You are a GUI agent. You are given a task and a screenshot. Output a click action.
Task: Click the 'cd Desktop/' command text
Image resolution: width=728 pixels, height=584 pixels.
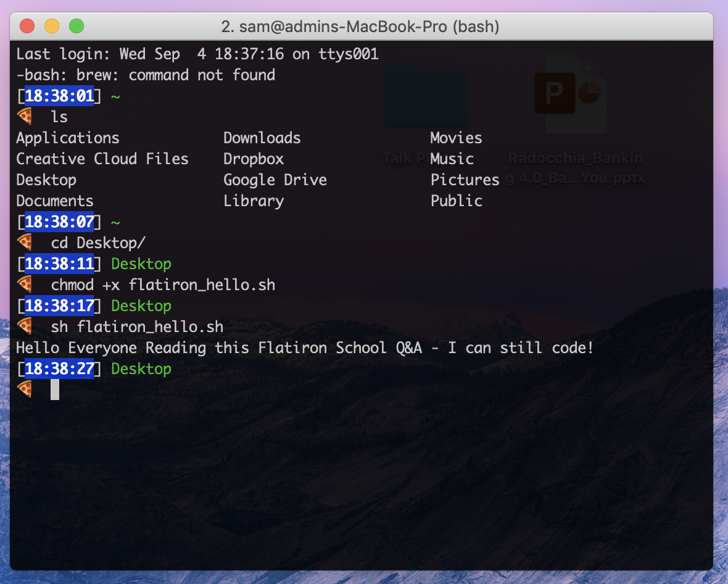(x=98, y=243)
